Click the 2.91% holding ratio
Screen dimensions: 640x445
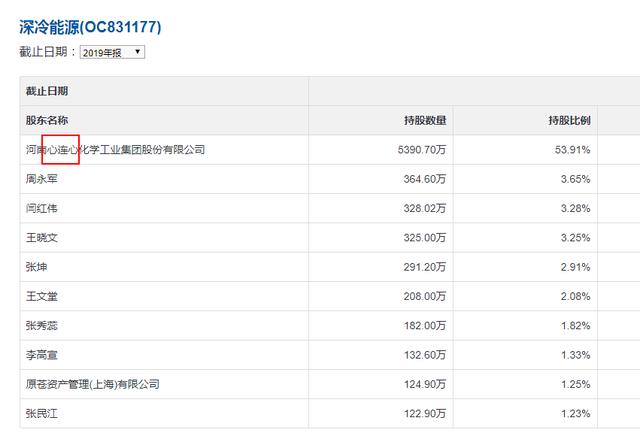[576, 267]
